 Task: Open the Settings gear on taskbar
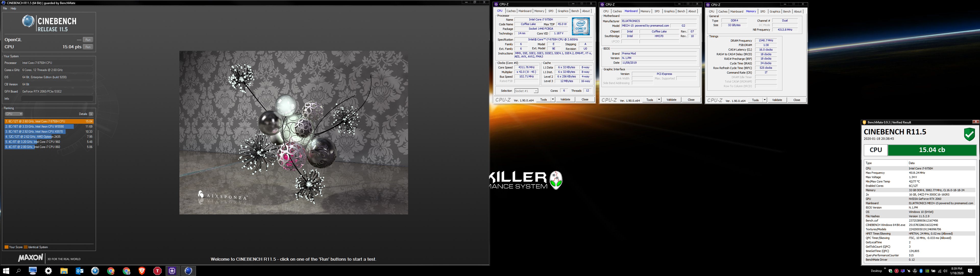click(x=48, y=271)
